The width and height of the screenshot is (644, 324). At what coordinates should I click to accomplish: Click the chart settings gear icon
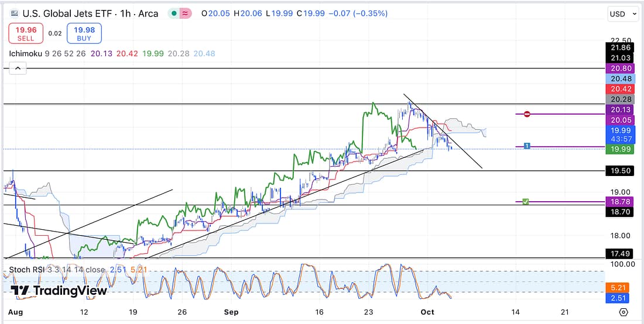click(x=624, y=312)
